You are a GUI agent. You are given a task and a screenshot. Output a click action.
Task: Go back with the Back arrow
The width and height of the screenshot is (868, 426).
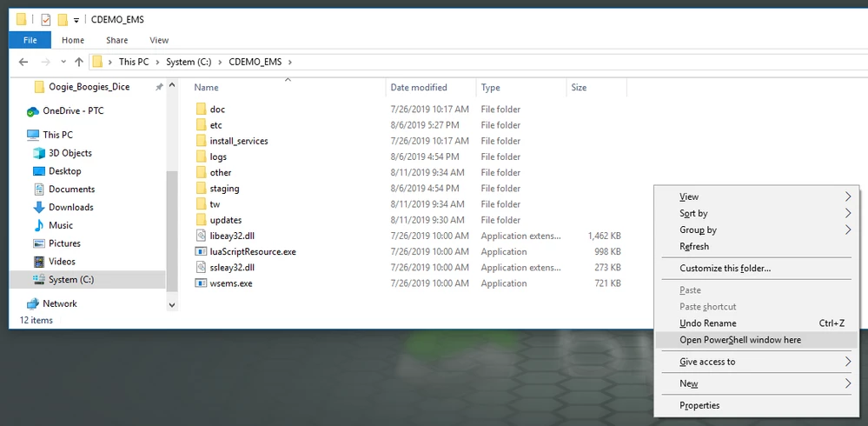[x=23, y=62]
